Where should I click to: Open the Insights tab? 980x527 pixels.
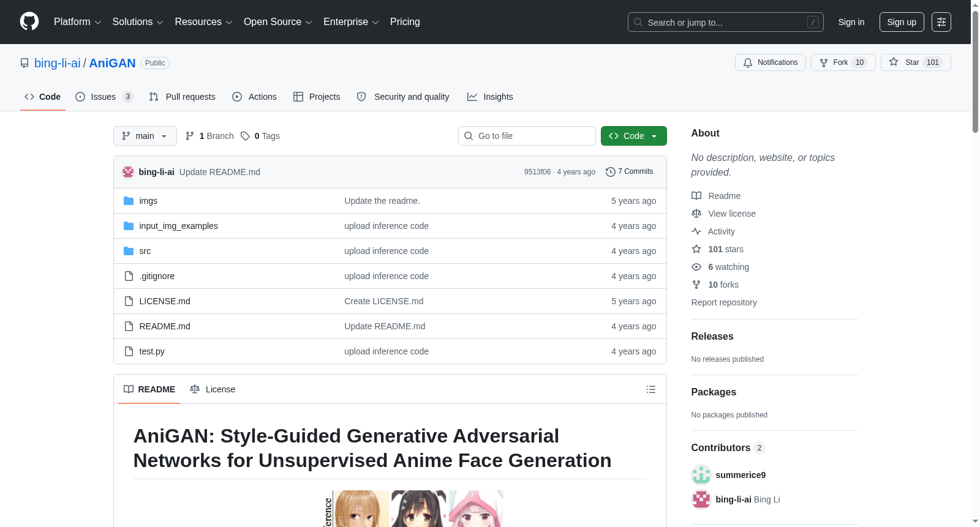[x=490, y=97]
